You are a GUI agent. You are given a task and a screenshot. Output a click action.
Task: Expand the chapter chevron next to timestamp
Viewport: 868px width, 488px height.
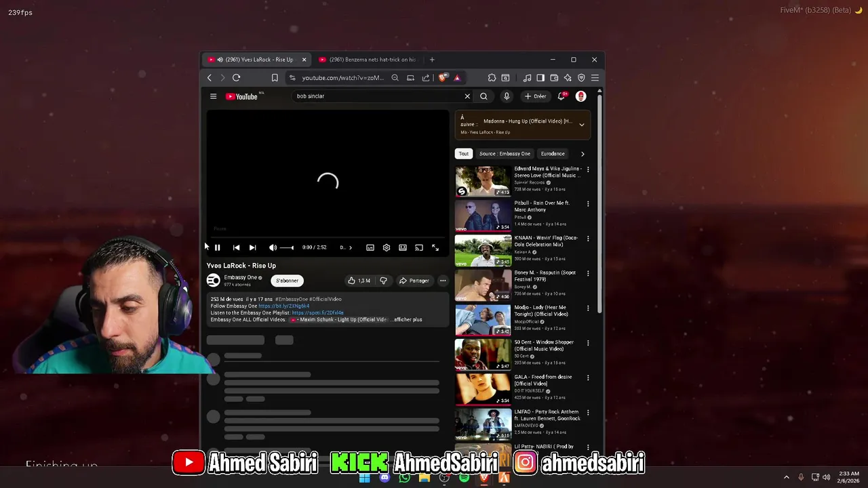350,247
